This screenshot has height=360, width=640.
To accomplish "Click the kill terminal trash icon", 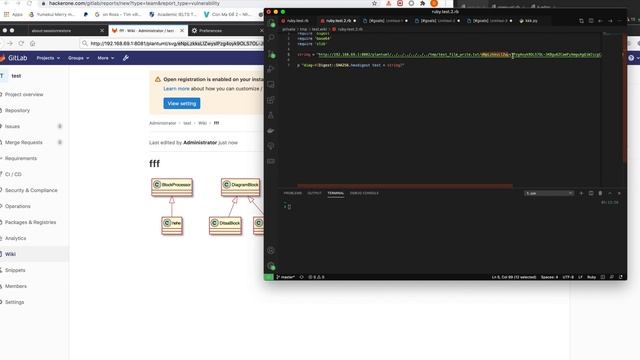I will 600,193.
